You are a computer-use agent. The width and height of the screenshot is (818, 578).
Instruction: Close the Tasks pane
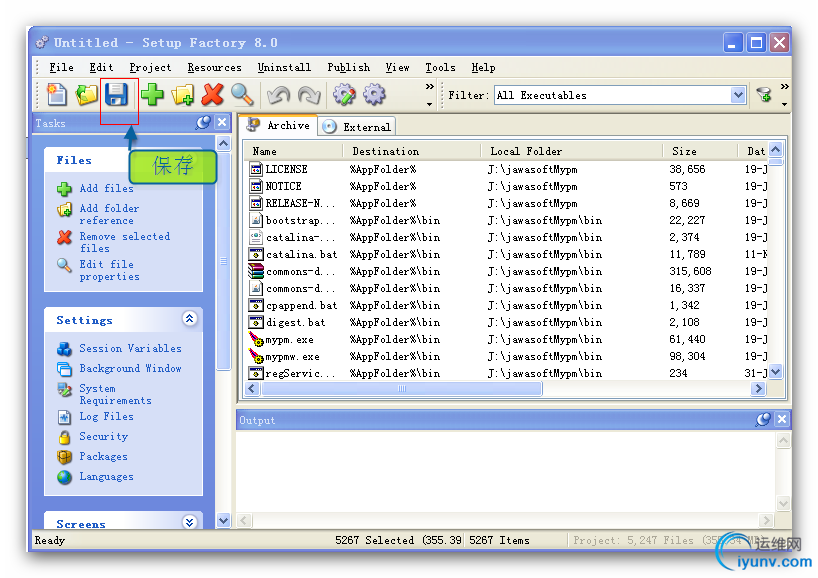coord(222,123)
